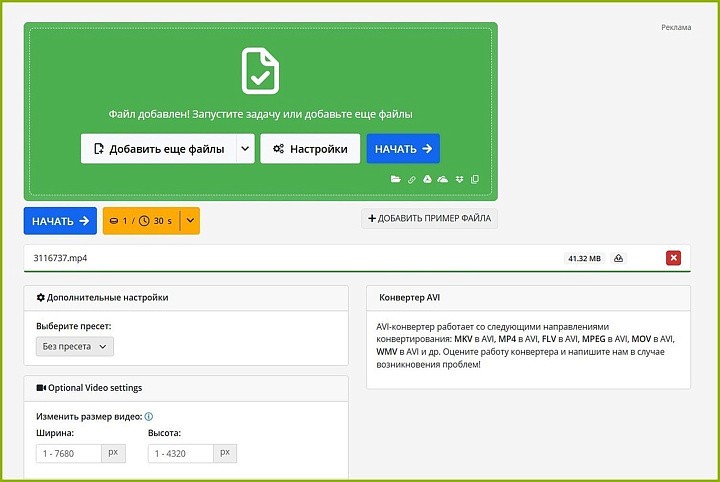720x482 pixels.
Task: Expand the orange credits dropdown arrow
Action: pos(190,221)
